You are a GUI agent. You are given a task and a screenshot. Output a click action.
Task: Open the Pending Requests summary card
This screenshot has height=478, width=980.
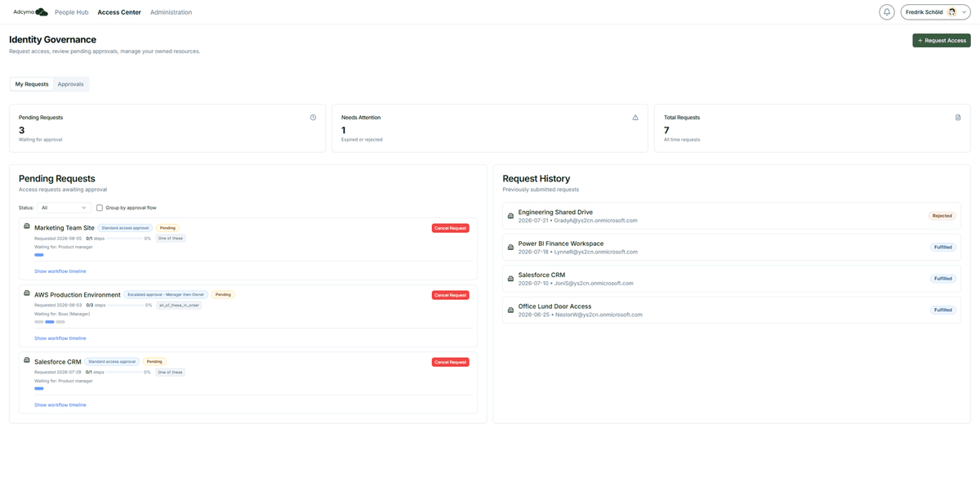click(167, 128)
